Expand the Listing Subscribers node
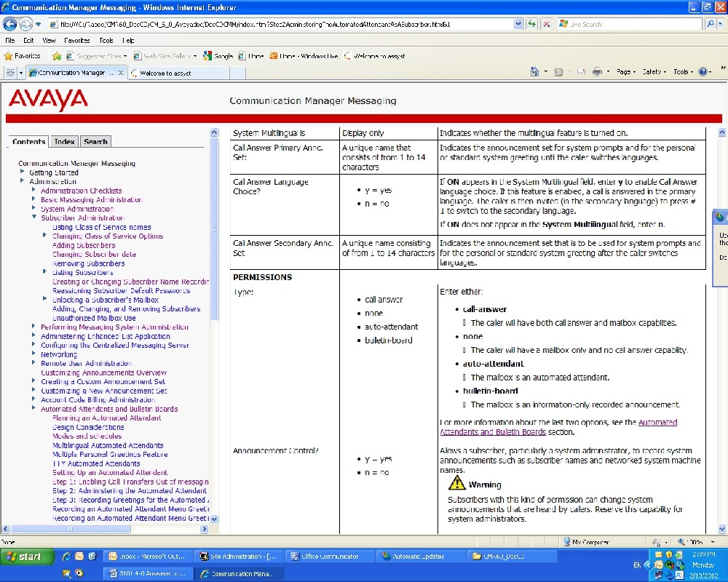The image size is (728, 582). [x=44, y=271]
